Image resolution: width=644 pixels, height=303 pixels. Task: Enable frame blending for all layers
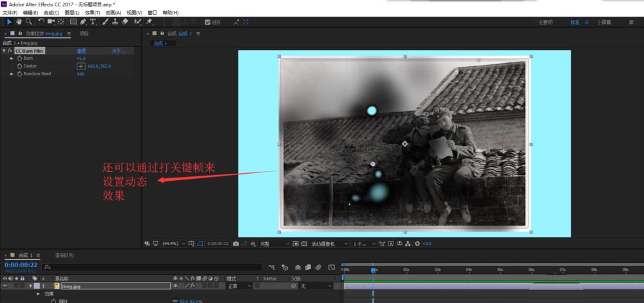coord(308,268)
